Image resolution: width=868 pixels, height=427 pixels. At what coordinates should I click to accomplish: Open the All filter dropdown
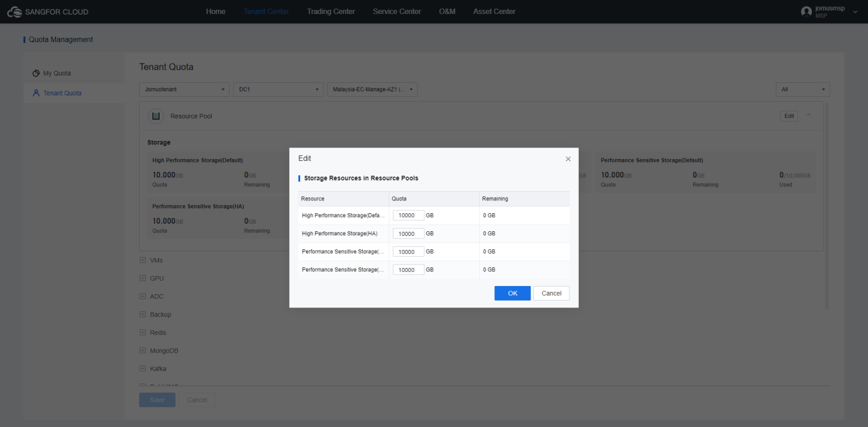(x=803, y=90)
